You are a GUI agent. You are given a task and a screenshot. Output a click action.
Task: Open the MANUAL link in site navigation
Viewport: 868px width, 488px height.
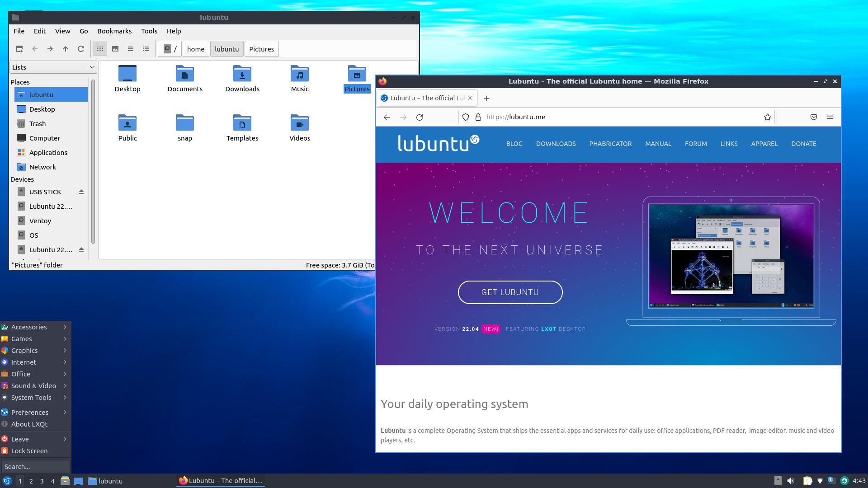[x=658, y=144]
